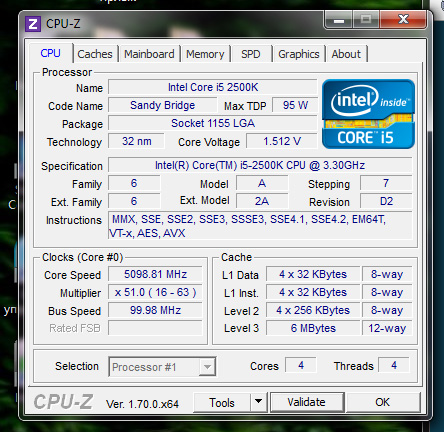Open the Tools dropdown arrow

(x=258, y=402)
